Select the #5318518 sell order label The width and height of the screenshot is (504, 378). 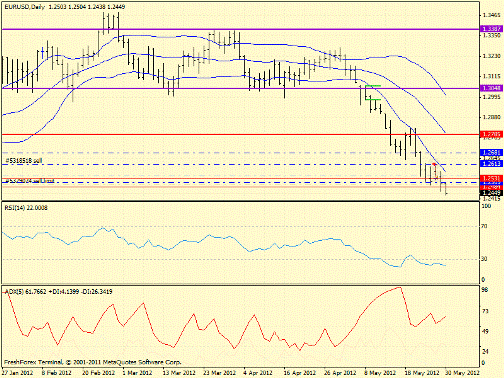(x=24, y=161)
